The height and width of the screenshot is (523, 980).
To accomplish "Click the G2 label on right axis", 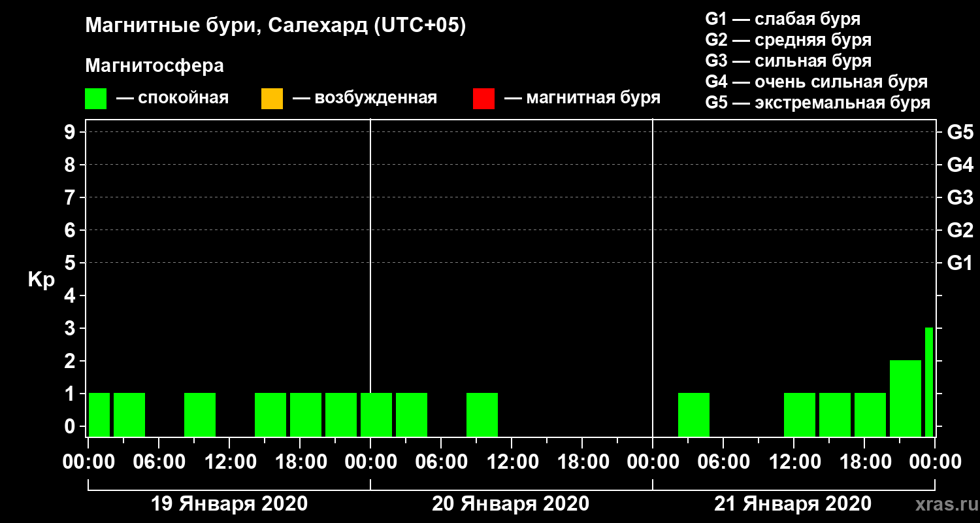I will pos(960,231).
